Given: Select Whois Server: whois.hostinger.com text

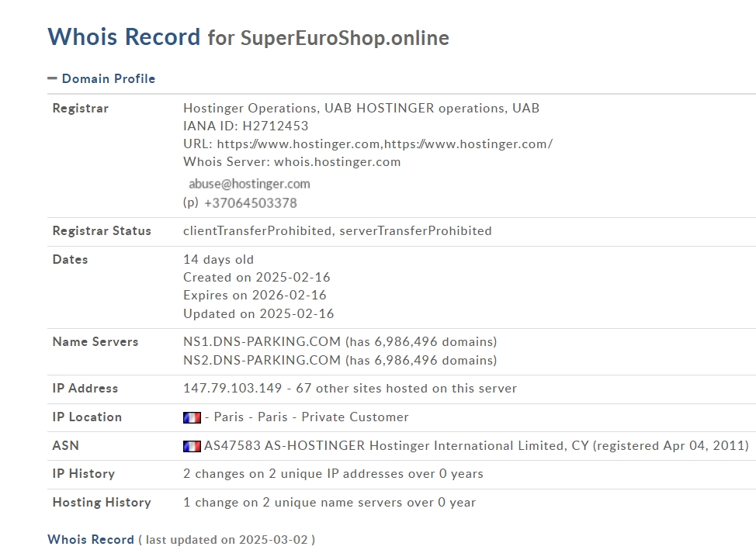Looking at the screenshot, I should click(292, 161).
